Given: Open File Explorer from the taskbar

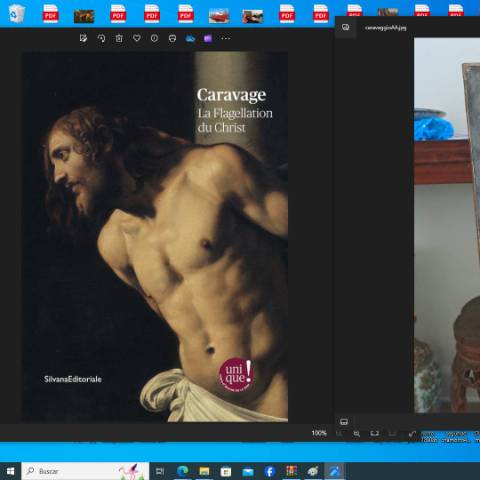Looking at the screenshot, I should tap(204, 471).
